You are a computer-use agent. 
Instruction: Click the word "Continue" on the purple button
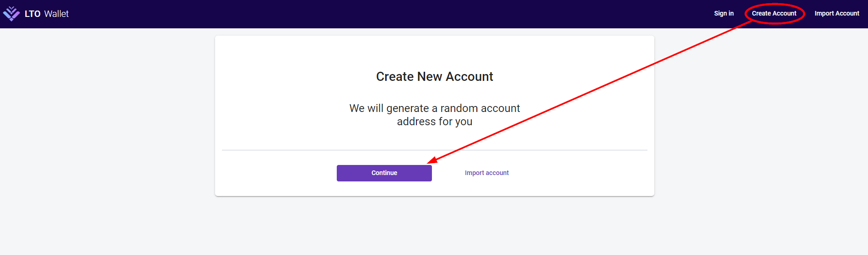pyautogui.click(x=384, y=173)
